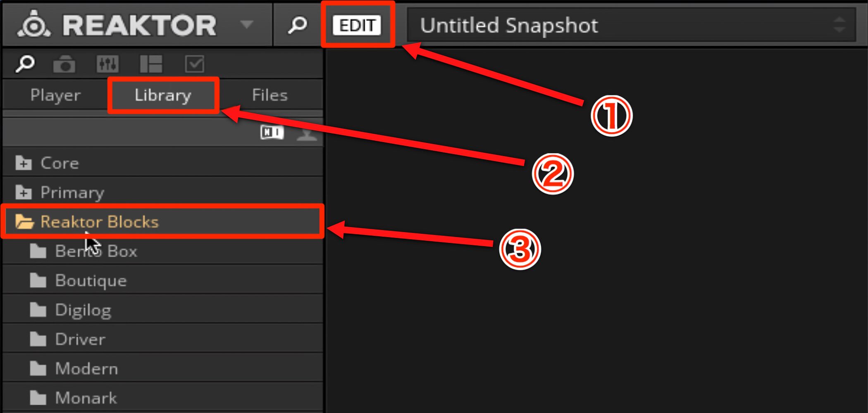
Task: Open the Files tab
Action: click(269, 95)
